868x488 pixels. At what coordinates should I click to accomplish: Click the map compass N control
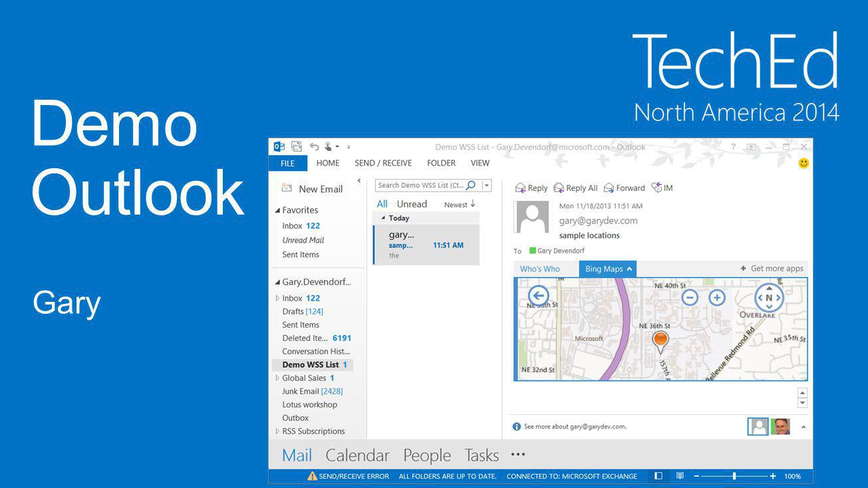(x=769, y=298)
